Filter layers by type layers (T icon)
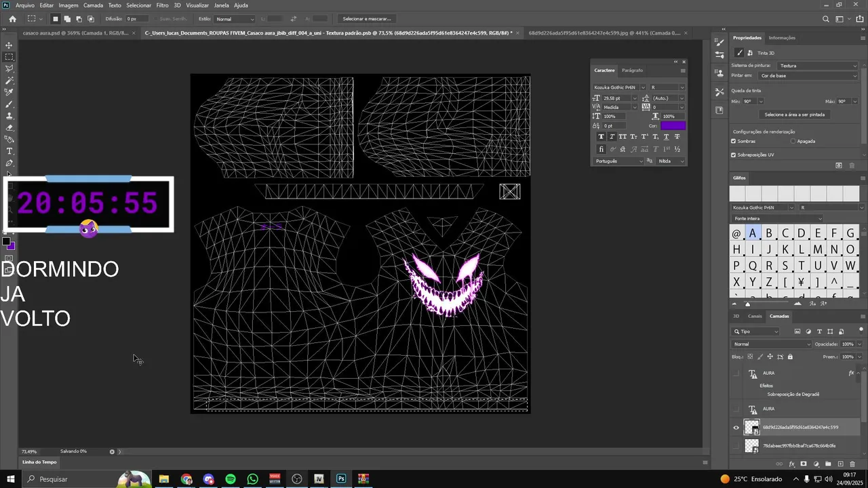 tap(819, 331)
